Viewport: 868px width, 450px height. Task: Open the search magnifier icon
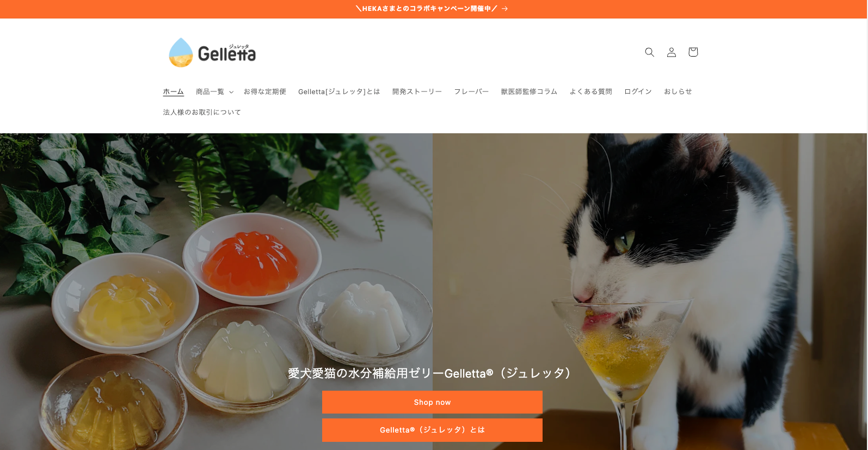(649, 52)
